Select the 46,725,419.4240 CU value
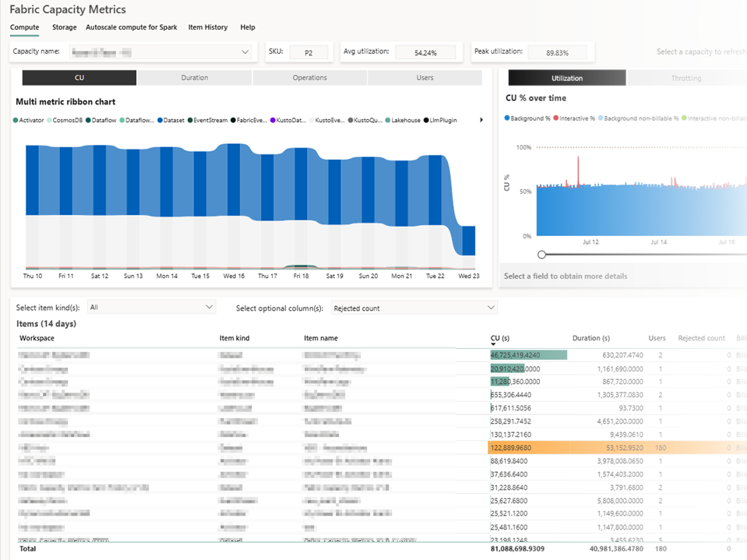 pos(515,355)
